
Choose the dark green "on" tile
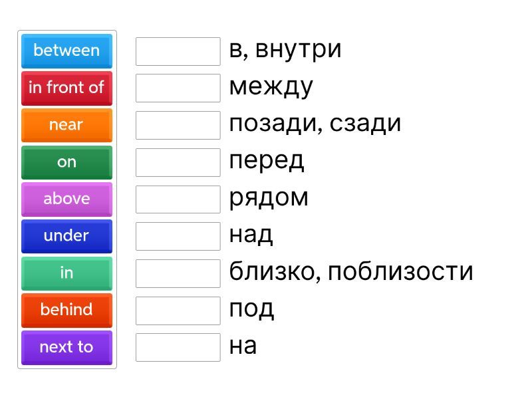coord(66,162)
